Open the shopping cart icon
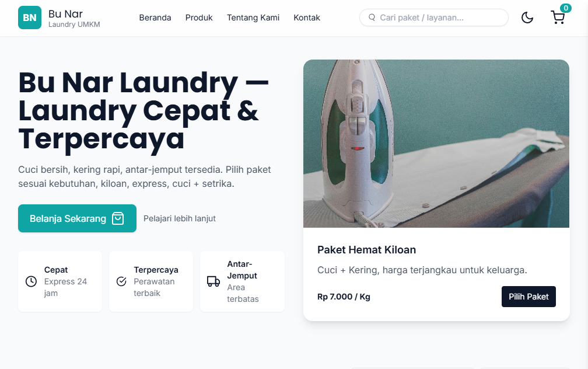Screen dimensions: 588x369 tap(558, 18)
